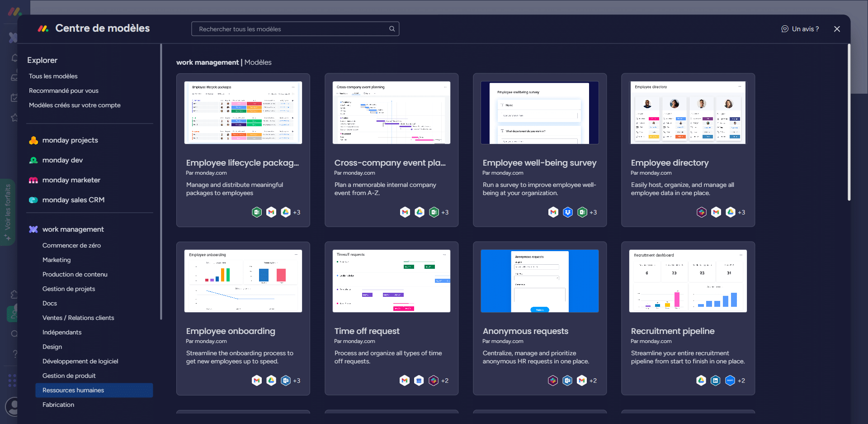Click the monday dev icon
The height and width of the screenshot is (424, 868).
tap(33, 160)
